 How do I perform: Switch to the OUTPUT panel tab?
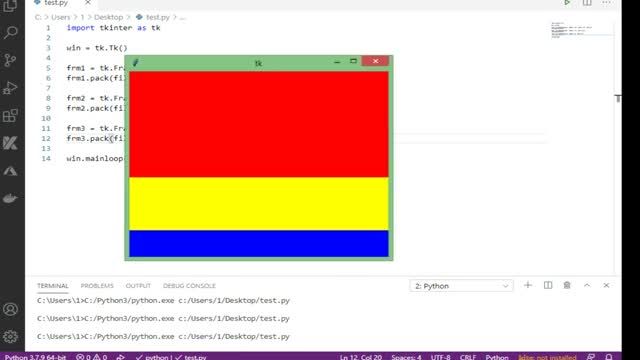tap(138, 286)
